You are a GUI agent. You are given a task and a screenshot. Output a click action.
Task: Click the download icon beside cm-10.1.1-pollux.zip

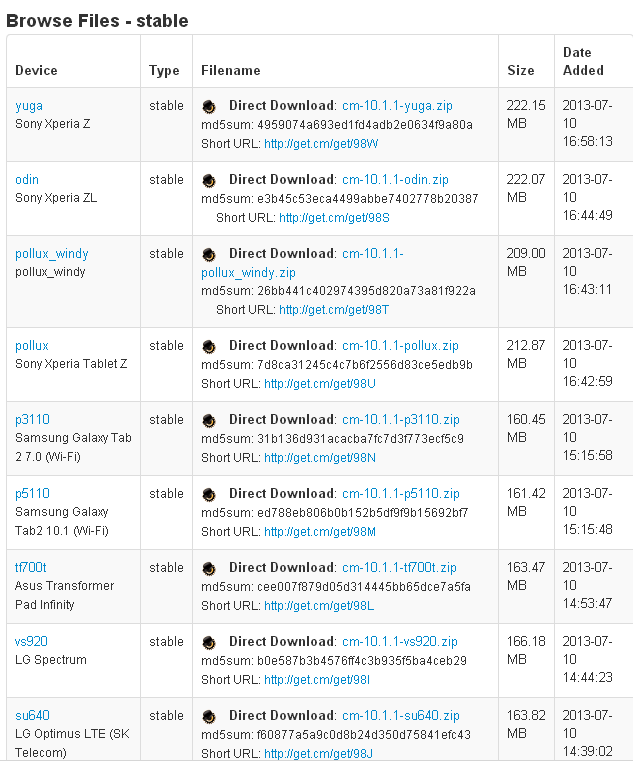pos(209,346)
